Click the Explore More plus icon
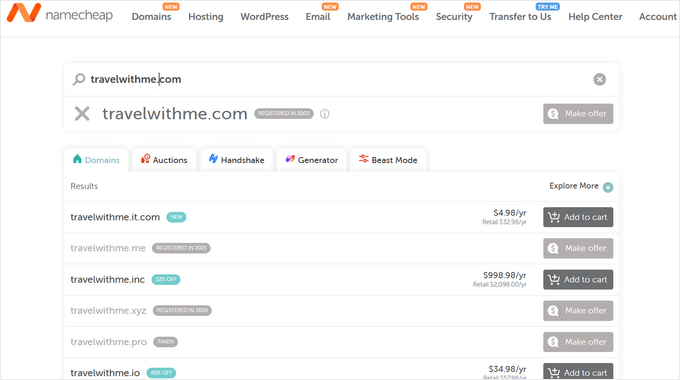The height and width of the screenshot is (380, 680). click(608, 187)
